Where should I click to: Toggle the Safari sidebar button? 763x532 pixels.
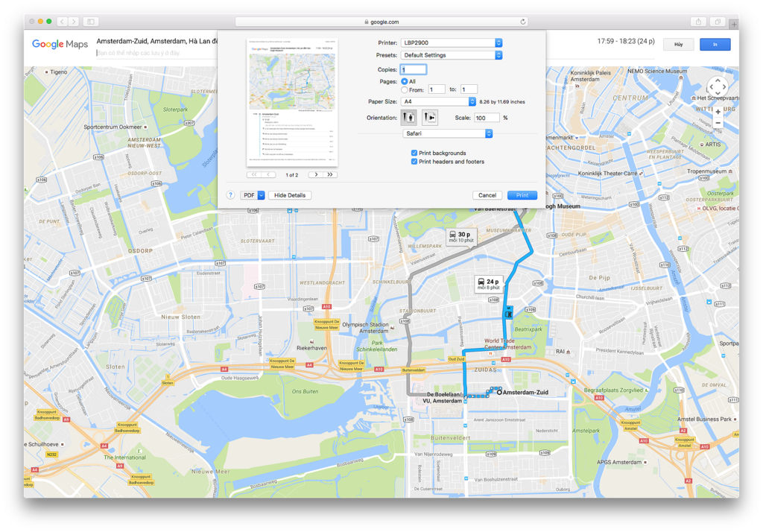point(90,22)
